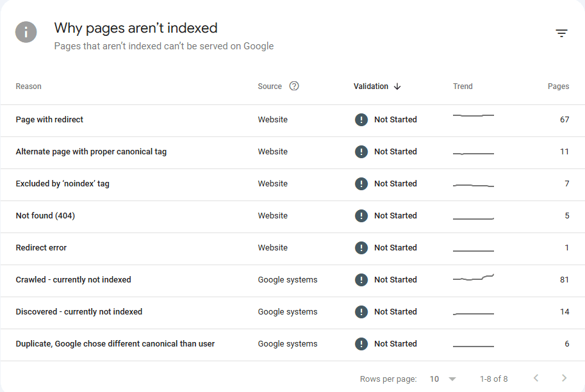Sort by the Validation column header
The image size is (585, 392).
[371, 86]
